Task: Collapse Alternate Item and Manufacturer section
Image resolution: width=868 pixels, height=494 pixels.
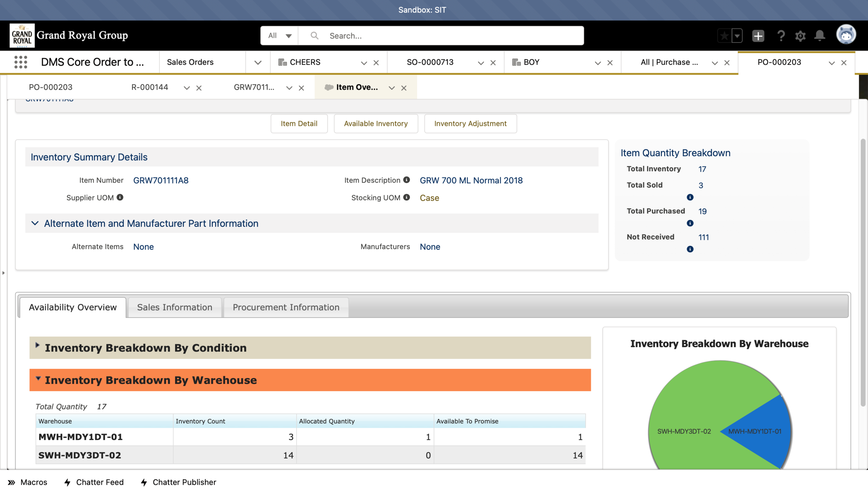Action: point(35,223)
